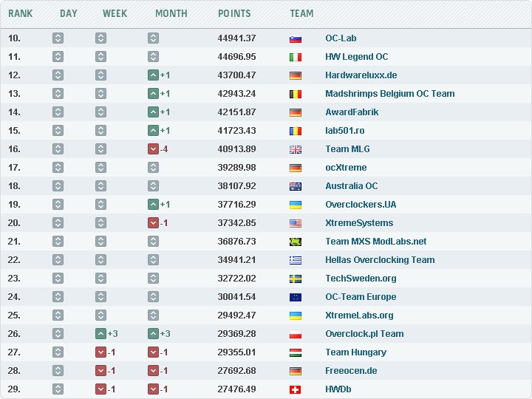Image resolution: width=532 pixels, height=399 pixels.
Task: Click the TEAM column header
Action: 301,13
